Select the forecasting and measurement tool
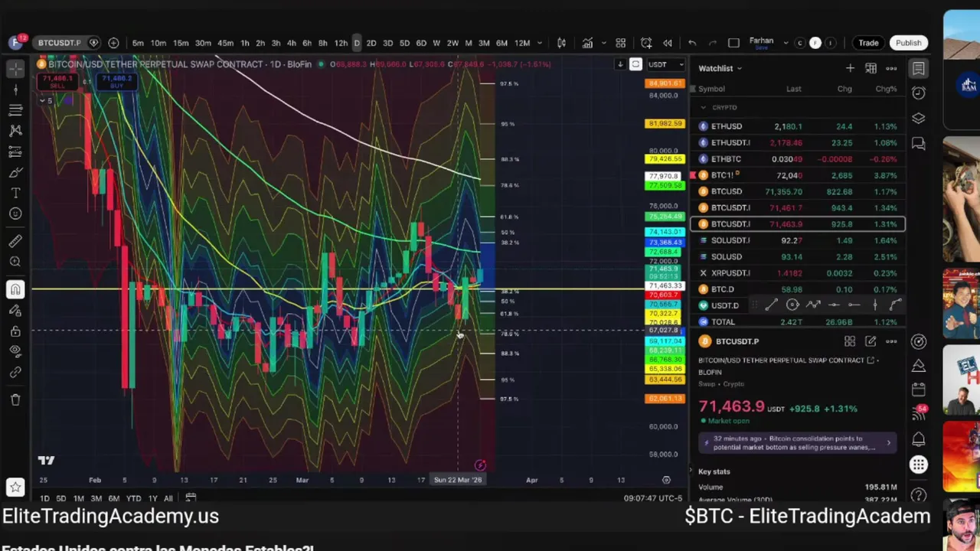 [15, 152]
